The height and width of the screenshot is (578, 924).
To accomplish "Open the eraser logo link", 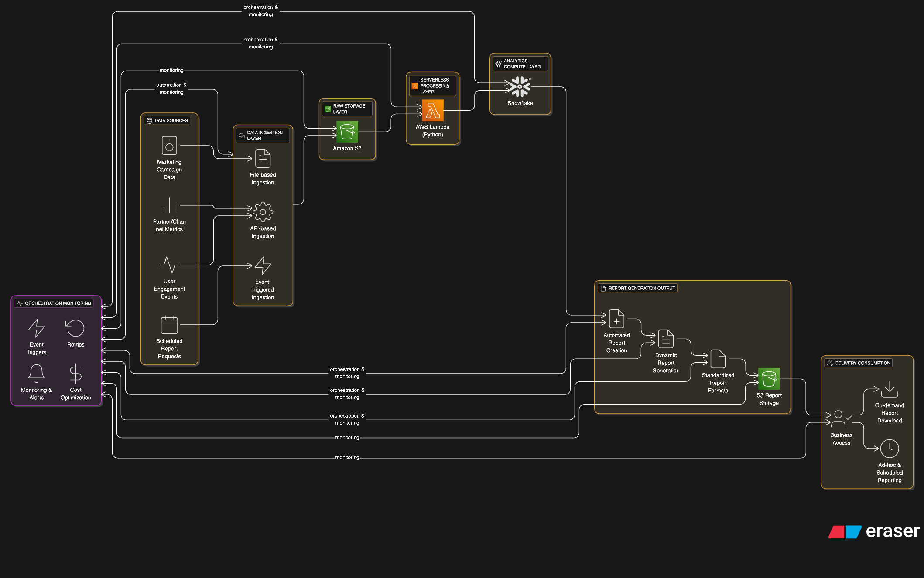I will [874, 531].
